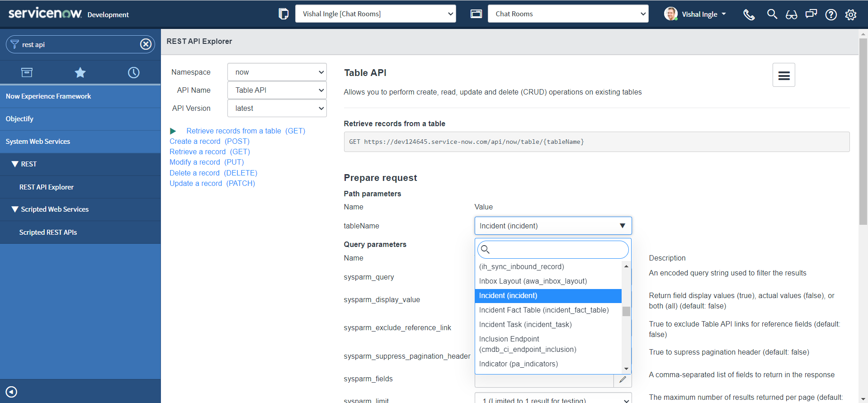Show history clock tab
The image size is (868, 403).
pyautogui.click(x=134, y=72)
